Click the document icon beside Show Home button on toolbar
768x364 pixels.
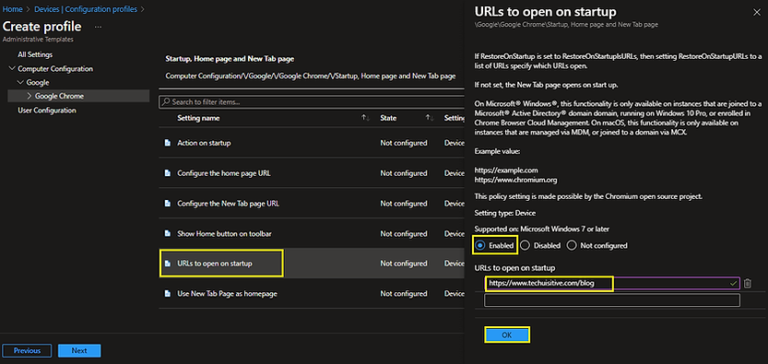168,234
